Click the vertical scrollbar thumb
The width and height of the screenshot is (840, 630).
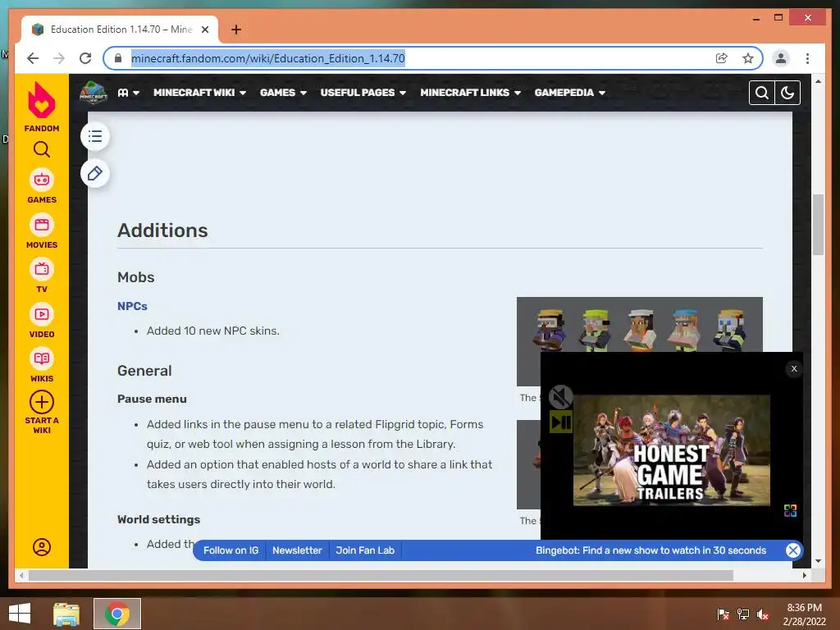(x=818, y=225)
